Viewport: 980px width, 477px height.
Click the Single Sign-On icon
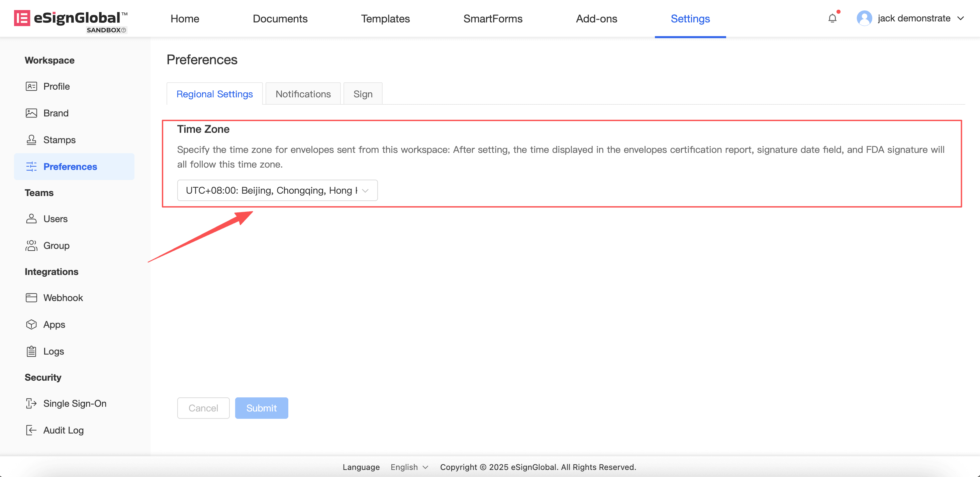tap(31, 403)
